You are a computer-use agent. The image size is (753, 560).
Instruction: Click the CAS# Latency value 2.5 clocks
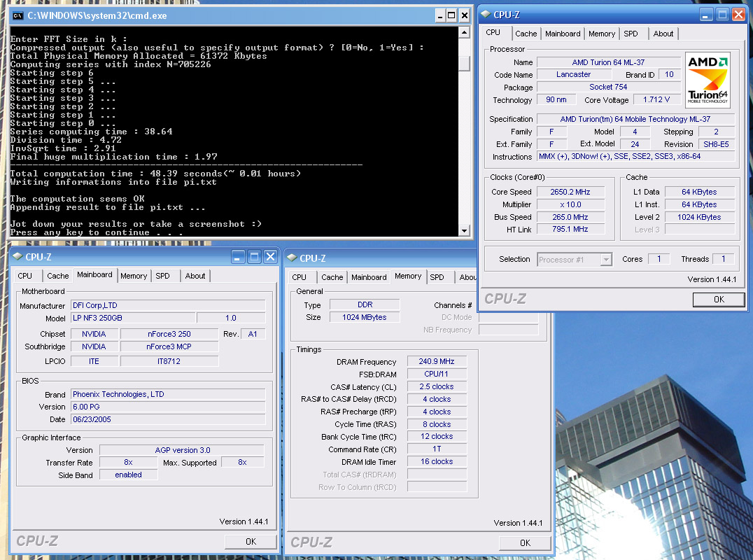coord(437,386)
